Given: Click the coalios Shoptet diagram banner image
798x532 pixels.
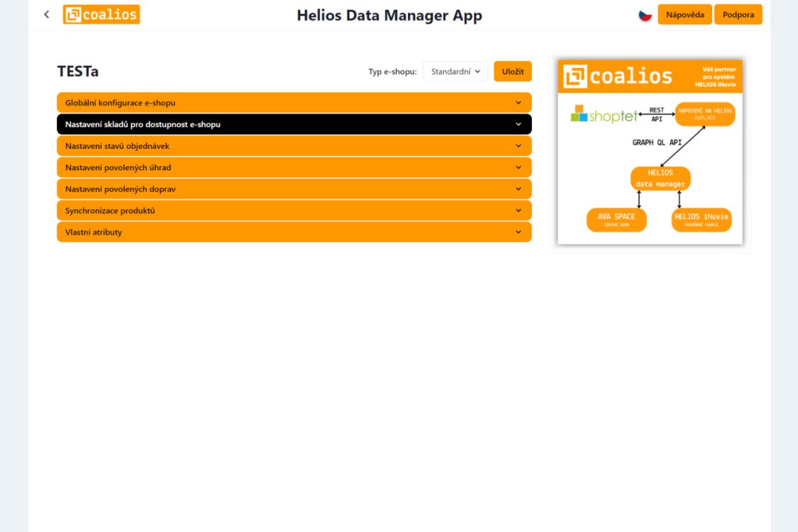Looking at the screenshot, I should pyautogui.click(x=650, y=152).
